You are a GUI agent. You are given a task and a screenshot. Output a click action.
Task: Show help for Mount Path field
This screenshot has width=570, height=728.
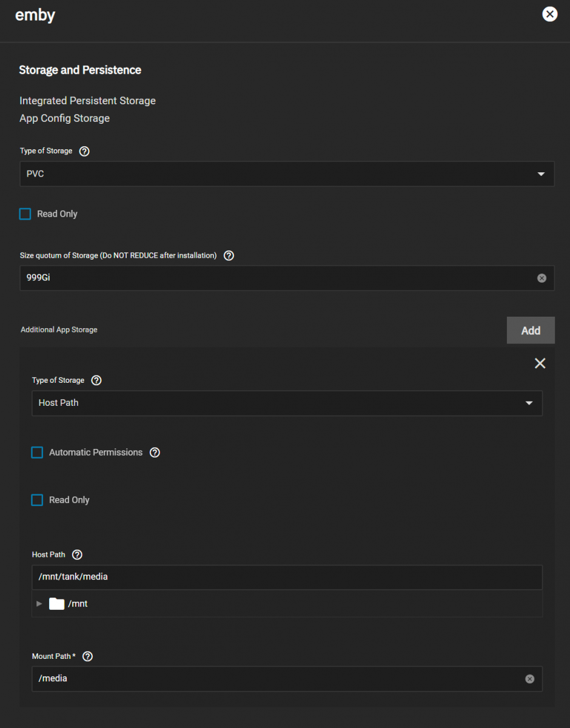click(x=87, y=656)
